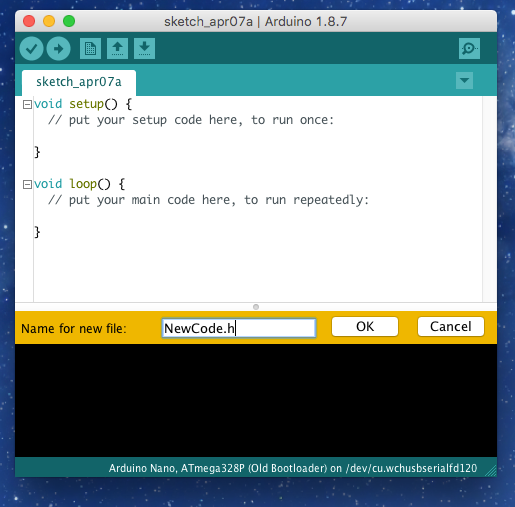Confirm new file name with OK

365,327
